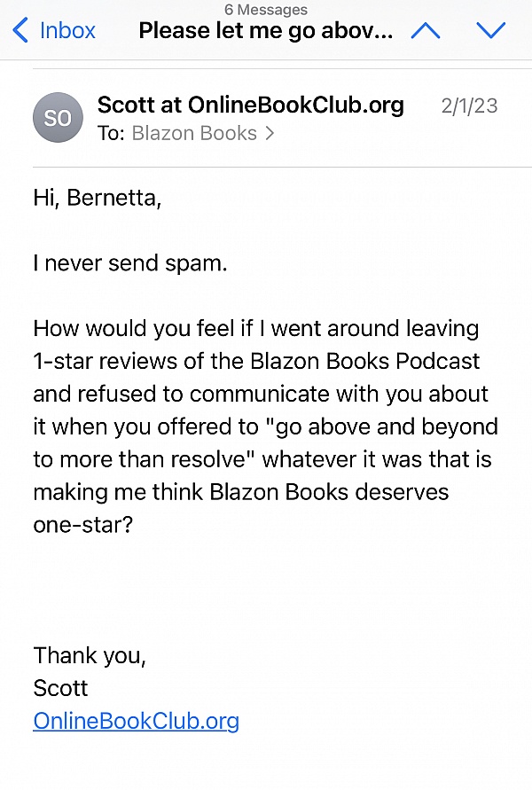Image resolution: width=532 pixels, height=790 pixels.
Task: Tap the SO sender avatar
Action: tap(58, 118)
